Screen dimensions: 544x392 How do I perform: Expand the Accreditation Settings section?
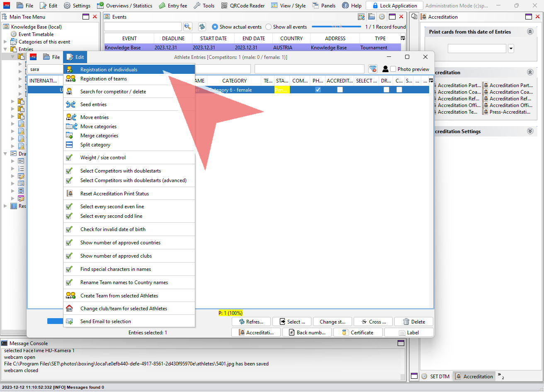pos(530,131)
